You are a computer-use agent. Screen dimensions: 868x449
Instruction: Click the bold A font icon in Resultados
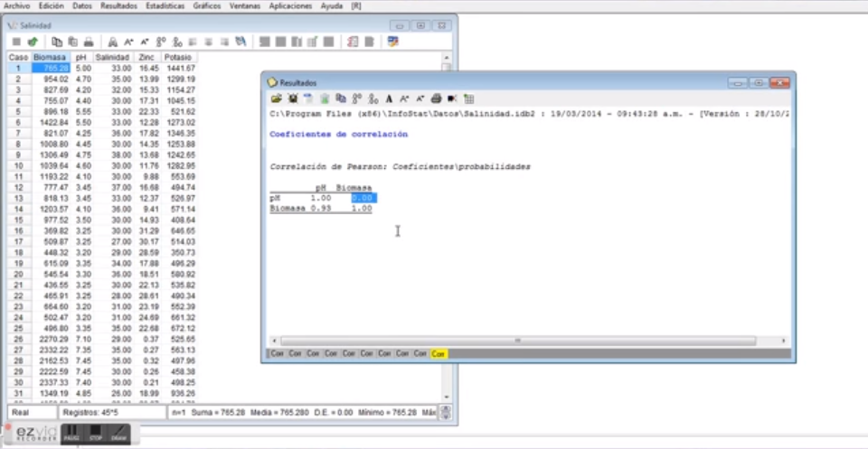389,98
